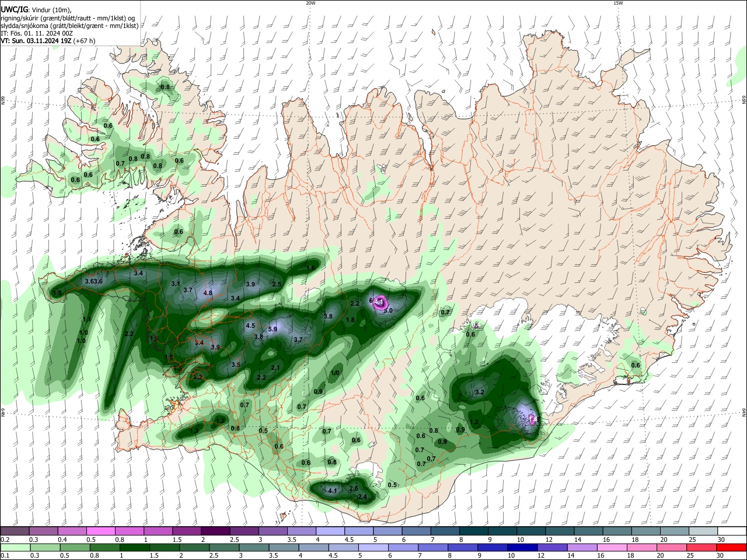Select the 3.1 precipitation value on the map
The height and width of the screenshot is (560, 747).
tap(176, 283)
